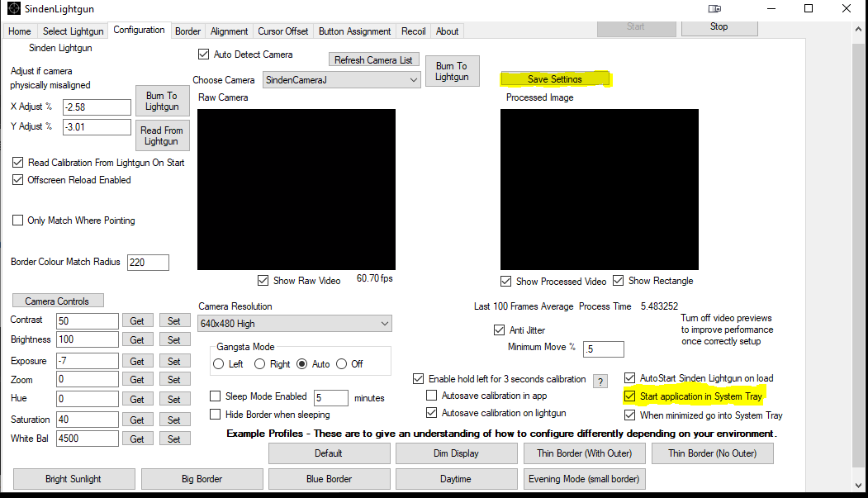Screen dimensions: 868x498
Task: Click the Stop button
Action: click(719, 26)
